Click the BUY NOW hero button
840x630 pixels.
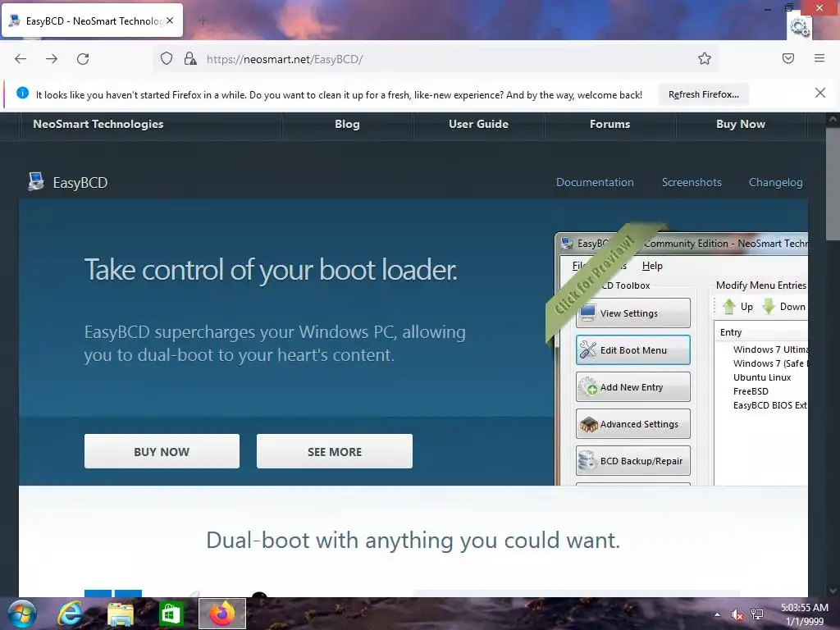tap(162, 451)
